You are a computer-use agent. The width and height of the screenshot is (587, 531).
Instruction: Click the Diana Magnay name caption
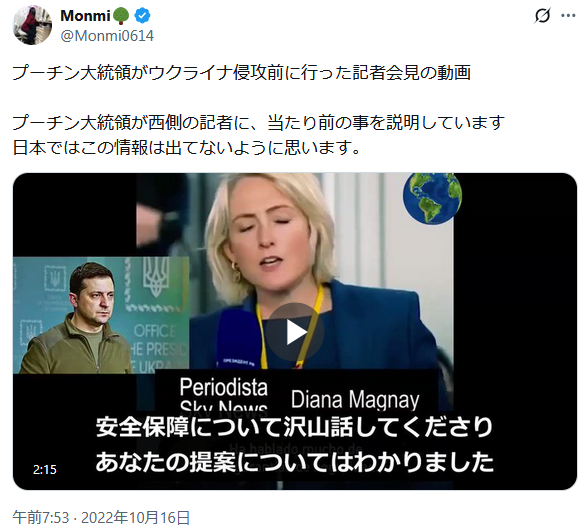(x=355, y=400)
